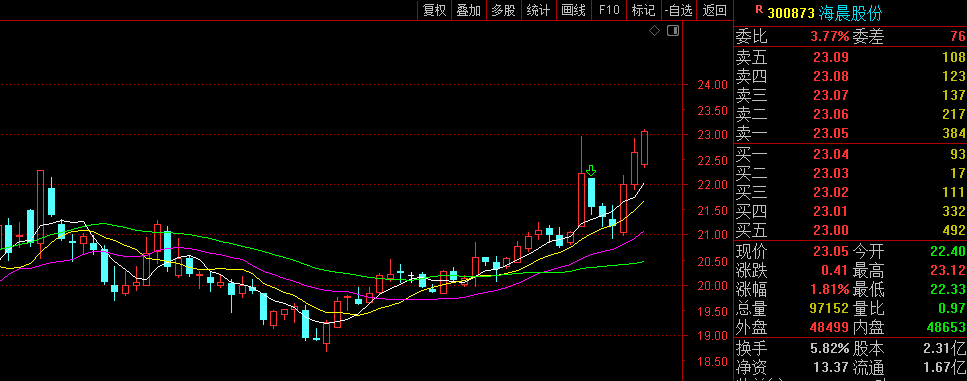Click the 标记 mark button
The height and width of the screenshot is (381, 967).
coord(643,10)
